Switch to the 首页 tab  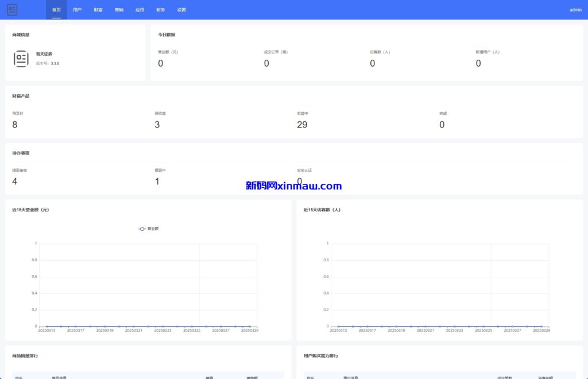pyautogui.click(x=56, y=10)
